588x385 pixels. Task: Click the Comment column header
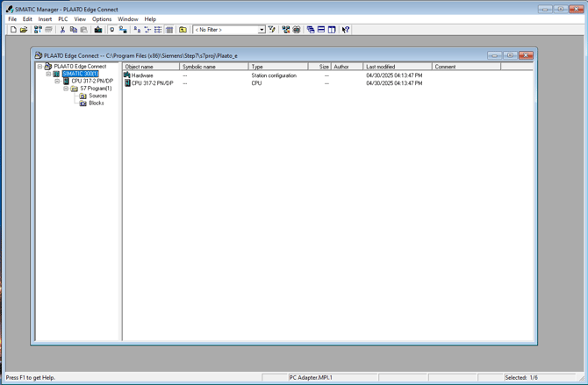[466, 67]
